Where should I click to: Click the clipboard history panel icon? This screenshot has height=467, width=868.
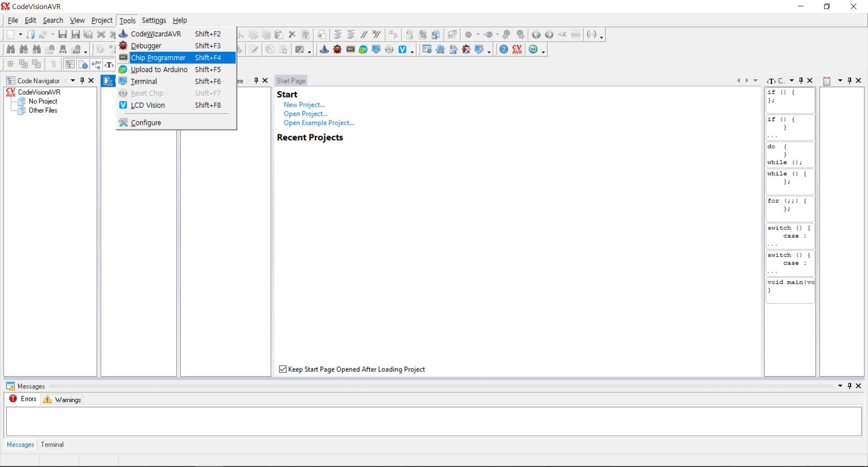(x=827, y=81)
